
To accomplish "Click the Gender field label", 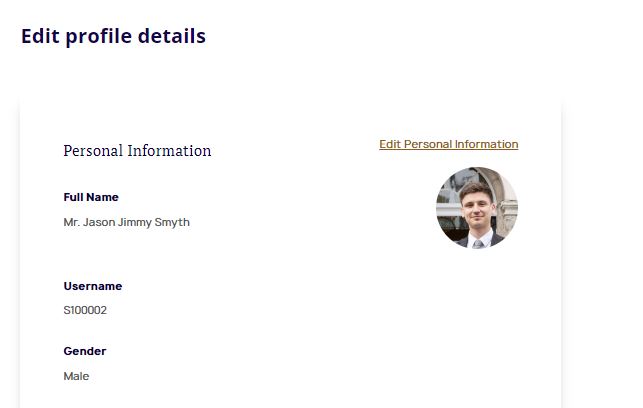I will [84, 351].
